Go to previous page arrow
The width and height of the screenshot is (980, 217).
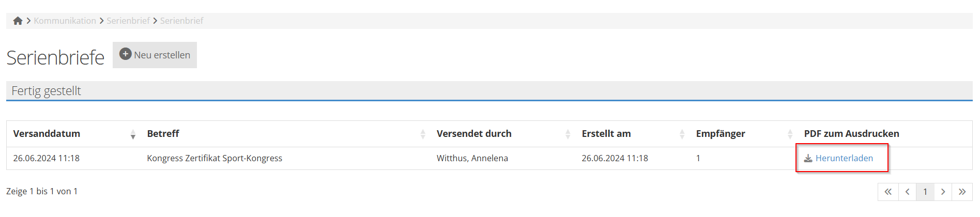click(x=907, y=192)
